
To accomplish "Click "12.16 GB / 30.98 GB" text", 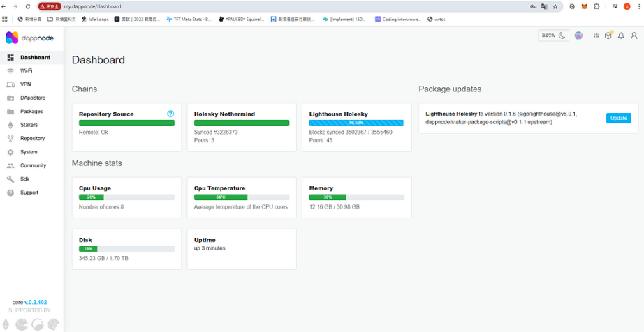I will [335, 207].
